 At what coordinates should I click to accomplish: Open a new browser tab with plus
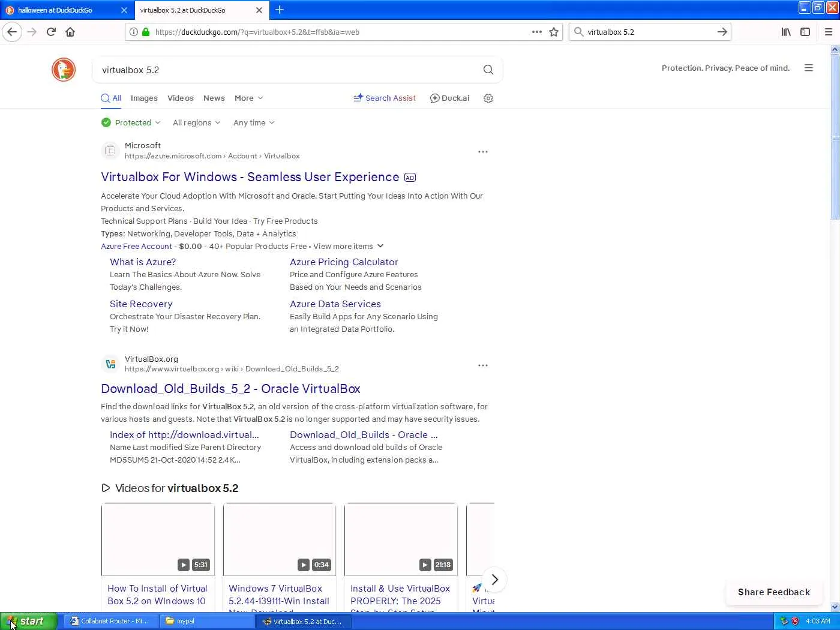pos(280,10)
